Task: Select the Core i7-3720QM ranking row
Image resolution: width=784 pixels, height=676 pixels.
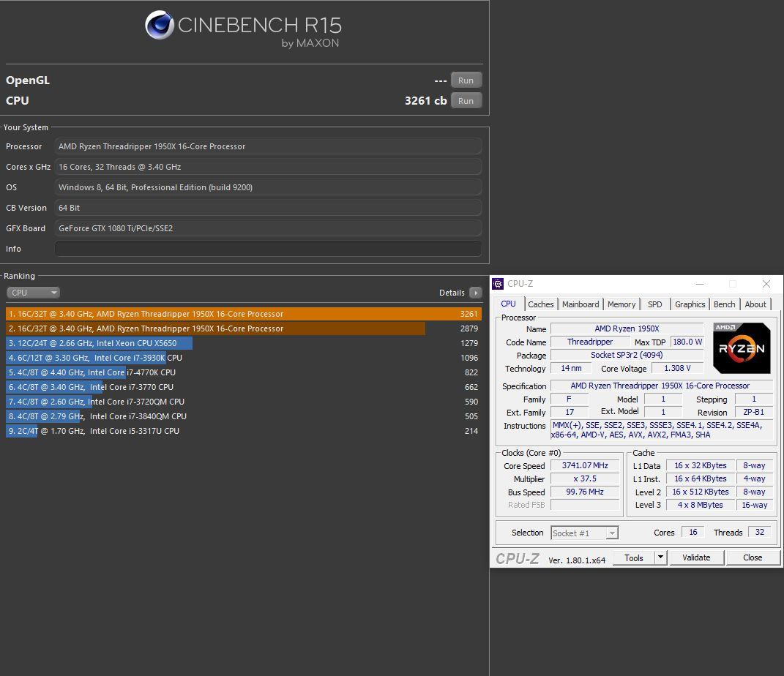Action: (244, 402)
